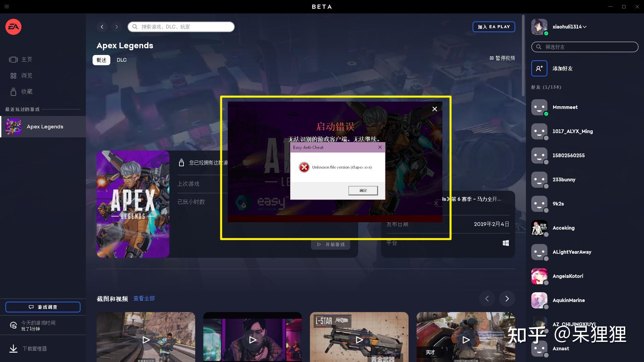Screen dimensions: 644x362
Task: Click 确定 in Easy Anti-Cheat dialog
Action: tap(363, 190)
